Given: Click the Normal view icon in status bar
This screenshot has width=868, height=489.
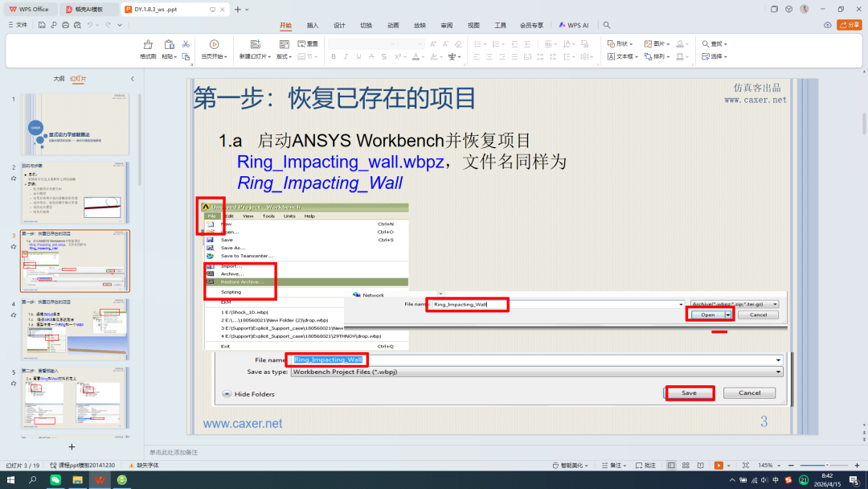Looking at the screenshot, I should click(671, 465).
